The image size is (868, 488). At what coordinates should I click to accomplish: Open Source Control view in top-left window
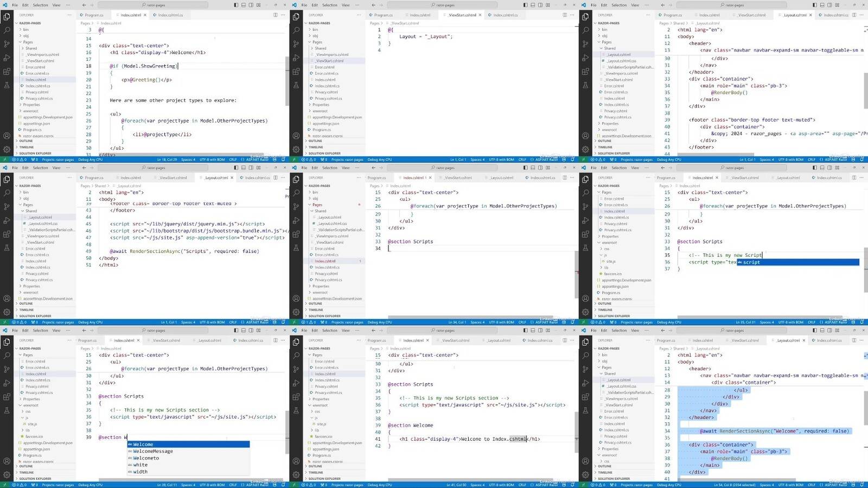tap(7, 44)
